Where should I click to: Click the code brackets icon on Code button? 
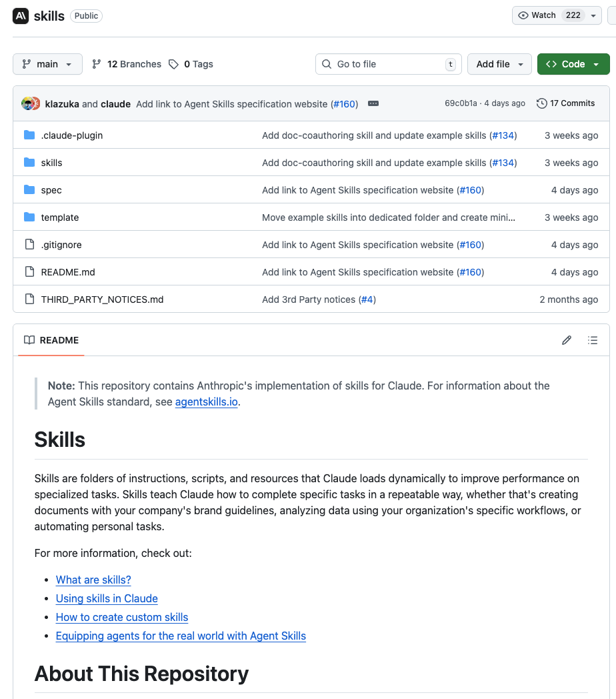coord(551,64)
